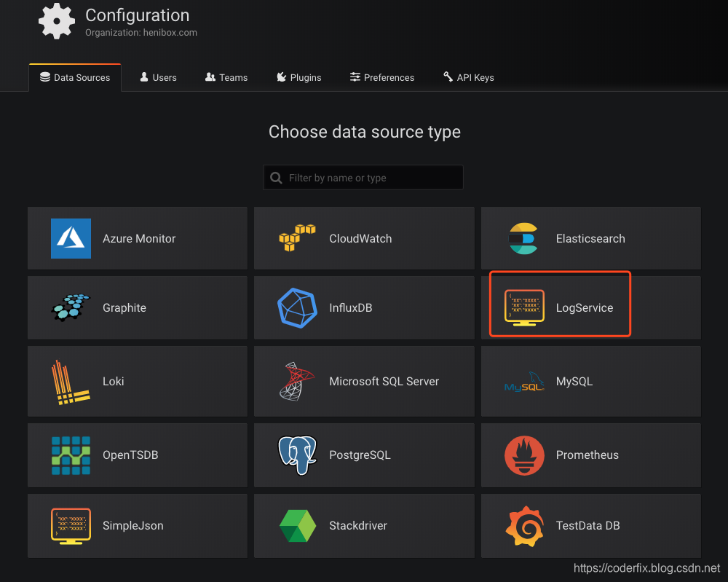Click the Prometheus flame icon

pyautogui.click(x=524, y=455)
